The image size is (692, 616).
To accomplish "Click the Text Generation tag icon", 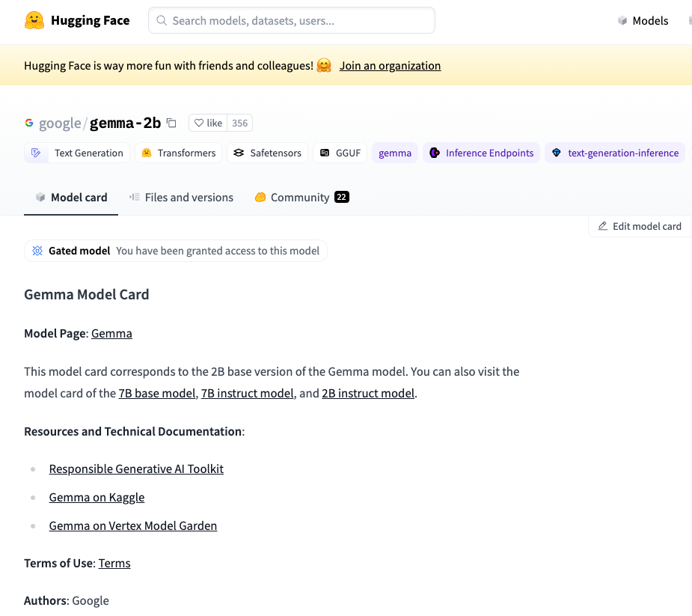I will [x=36, y=153].
